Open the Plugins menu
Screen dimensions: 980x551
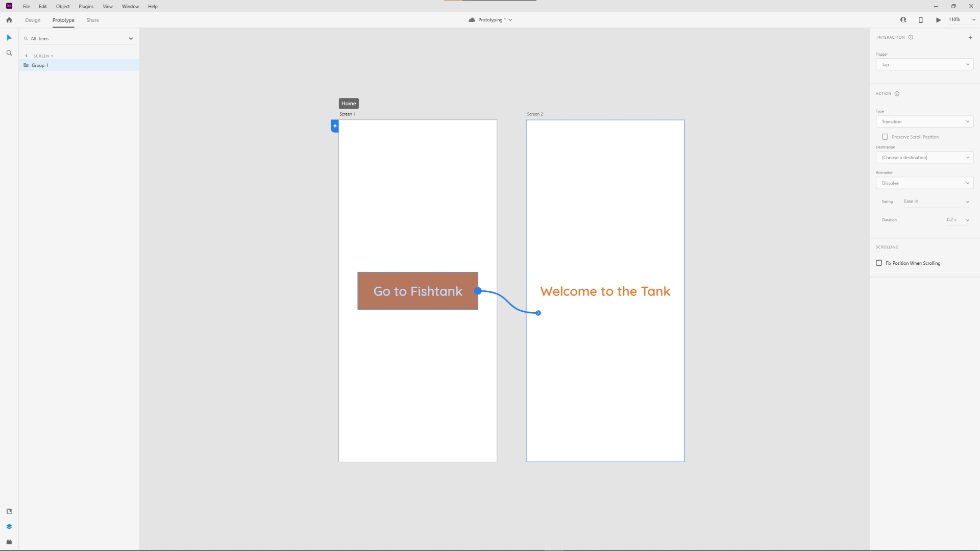[86, 7]
